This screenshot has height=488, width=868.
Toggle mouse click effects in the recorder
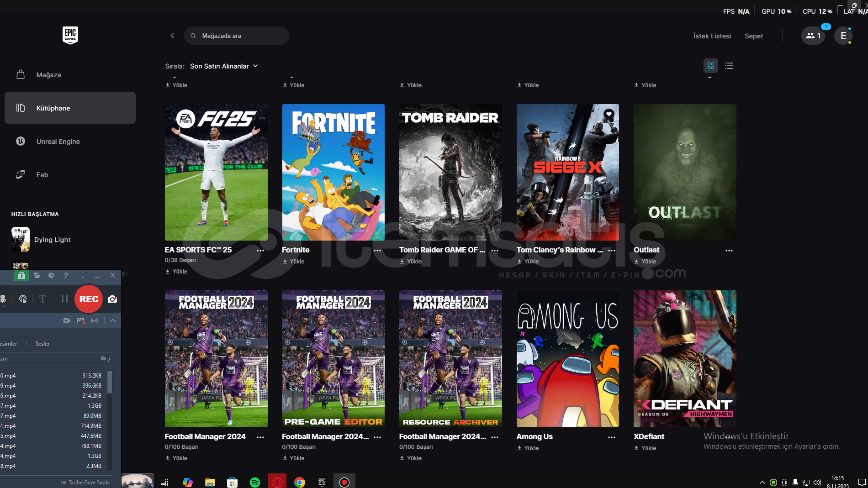point(23,299)
